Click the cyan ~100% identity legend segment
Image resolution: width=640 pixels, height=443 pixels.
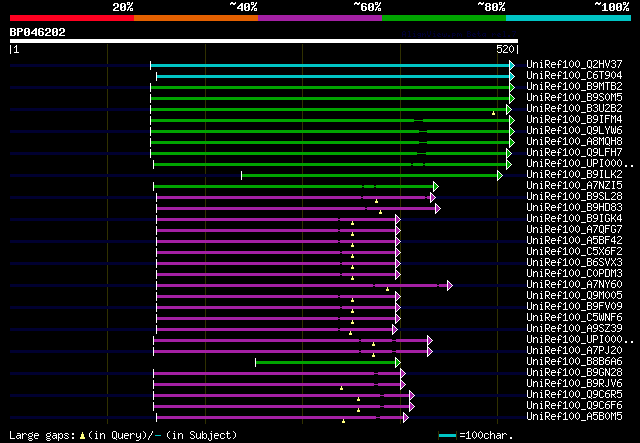coord(569,18)
